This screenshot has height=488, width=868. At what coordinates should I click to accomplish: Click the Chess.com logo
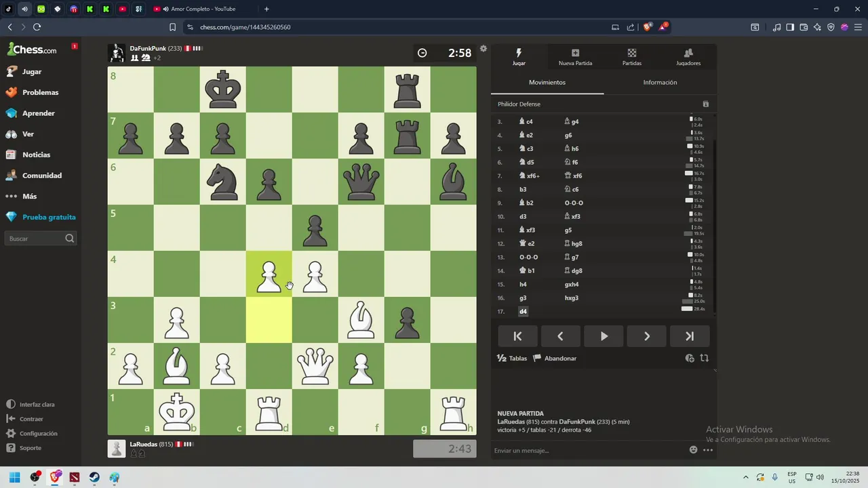[x=32, y=49]
